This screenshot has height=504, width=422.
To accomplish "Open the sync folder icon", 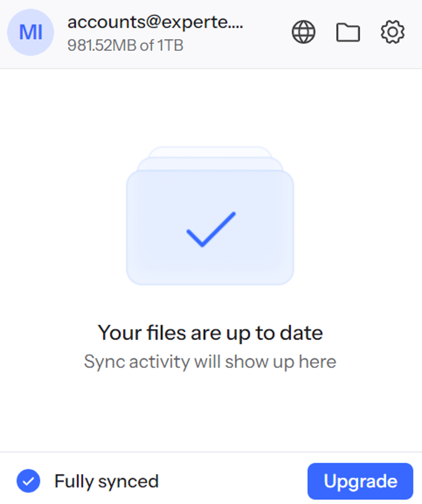I will pyautogui.click(x=348, y=32).
